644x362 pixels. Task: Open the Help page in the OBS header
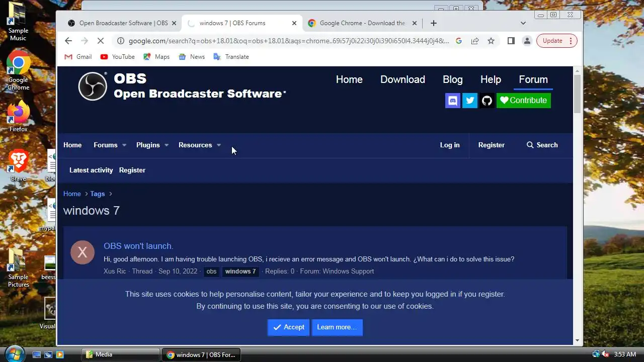(491, 79)
